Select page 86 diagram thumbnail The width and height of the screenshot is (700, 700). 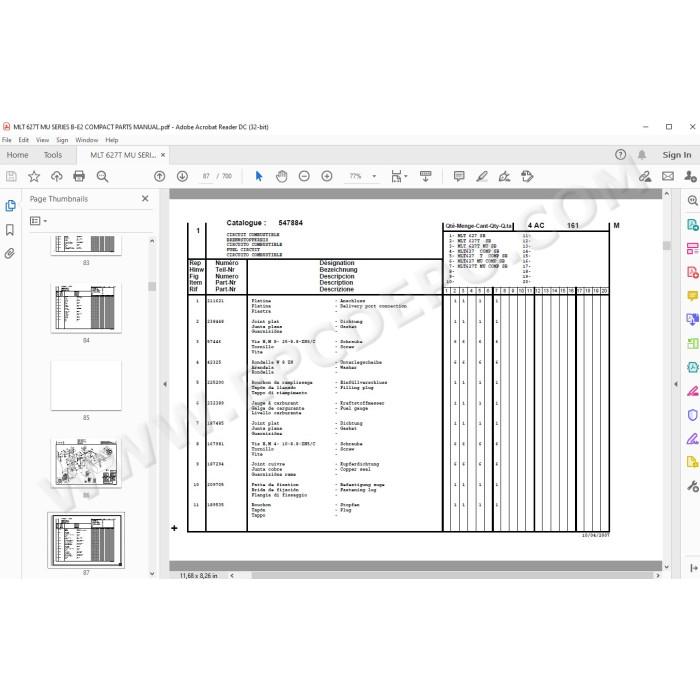tap(86, 463)
